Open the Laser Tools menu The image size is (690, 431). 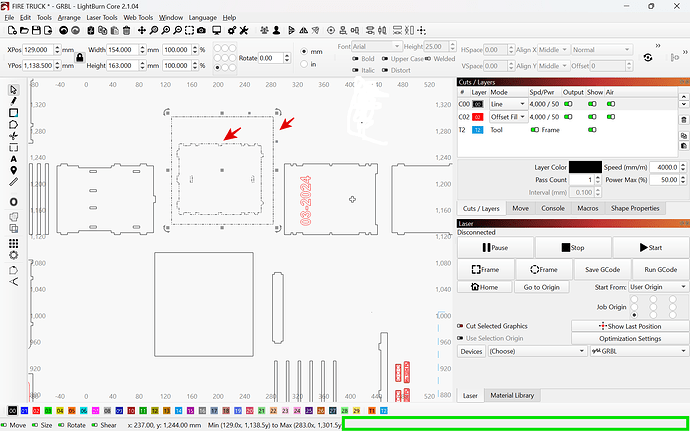tap(102, 18)
